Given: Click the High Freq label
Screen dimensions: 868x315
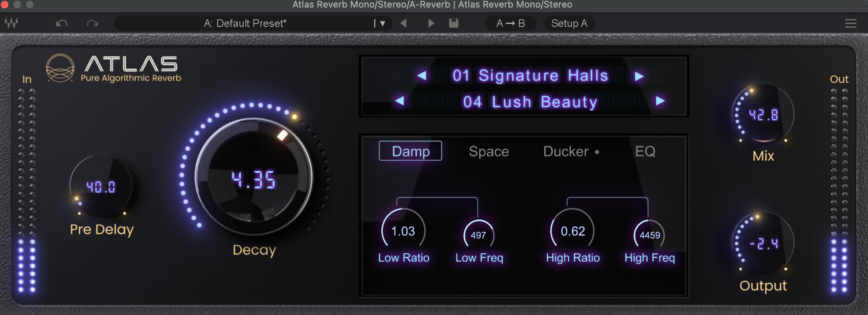Looking at the screenshot, I should coord(650,258).
